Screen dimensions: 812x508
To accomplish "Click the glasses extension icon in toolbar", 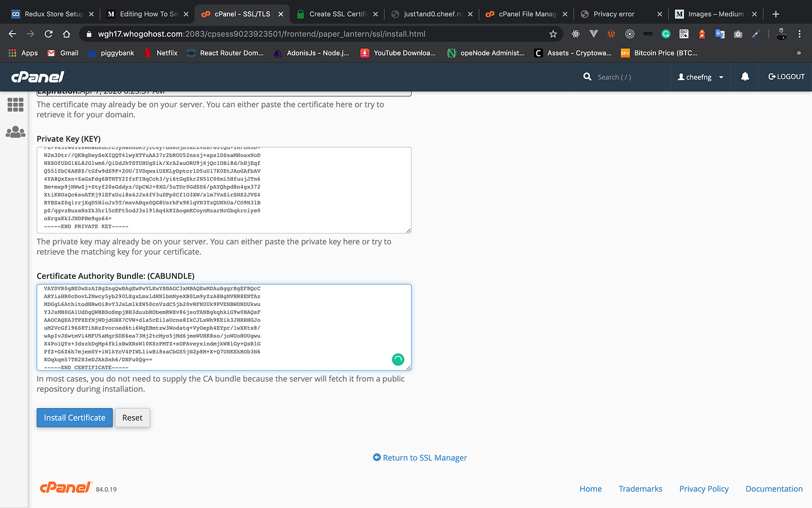I will pos(648,34).
